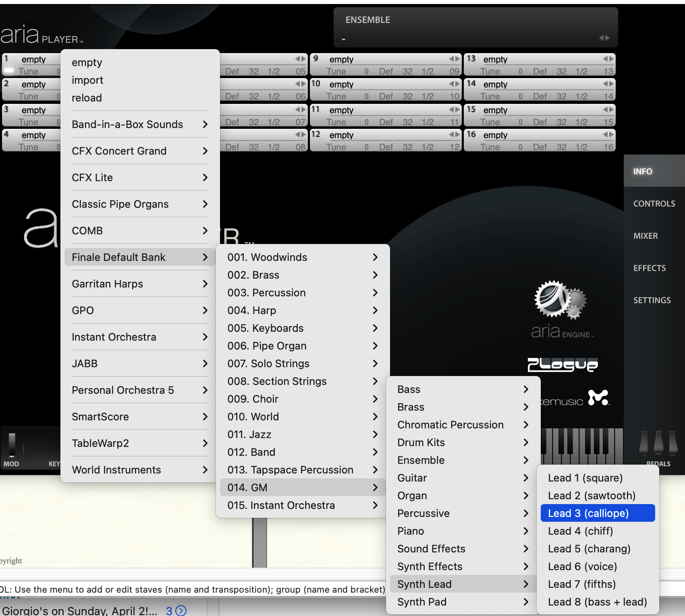Image resolution: width=685 pixels, height=616 pixels.
Task: Click the slot 9 instrument arrows
Action: coord(454,59)
